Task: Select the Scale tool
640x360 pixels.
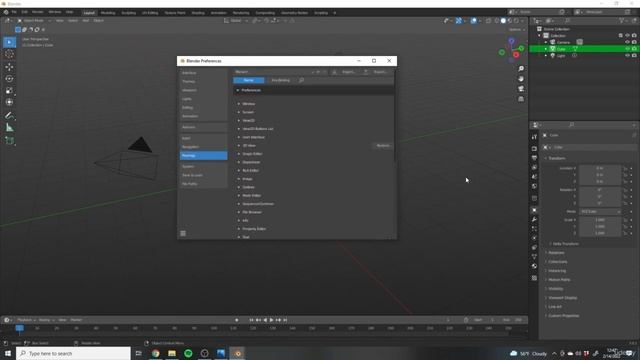Action: coord(9,90)
